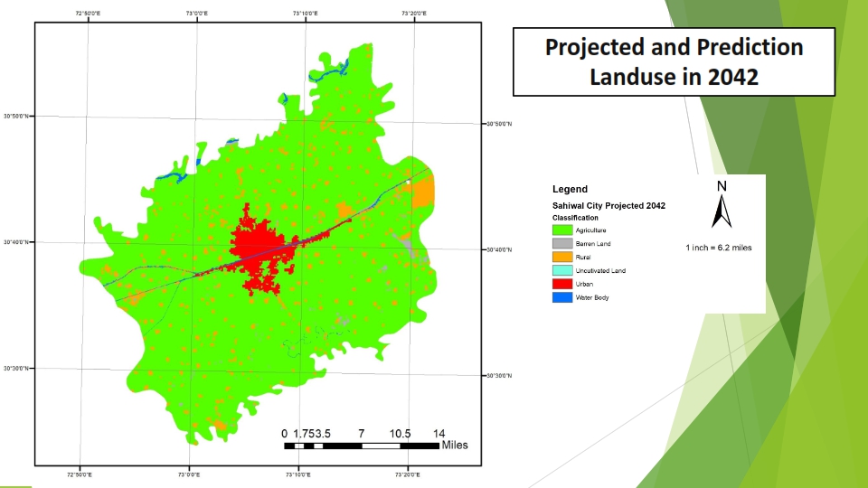Click the Sahiwal City Projected 2042 label
This screenshot has height=488, width=868.
609,206
